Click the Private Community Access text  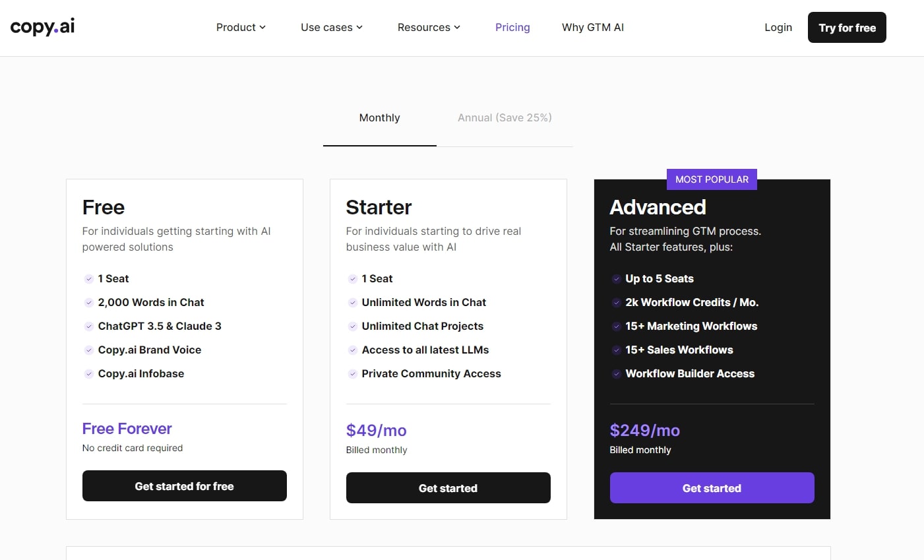tap(431, 374)
